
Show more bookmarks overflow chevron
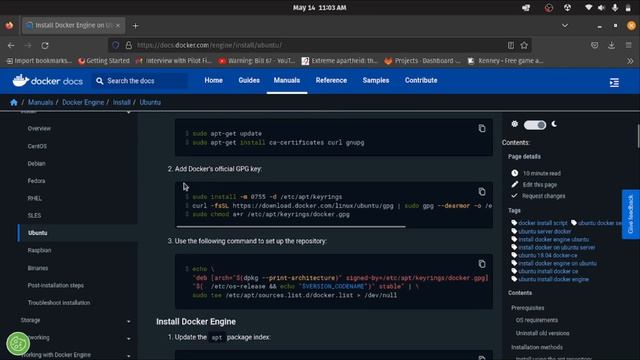(630, 61)
